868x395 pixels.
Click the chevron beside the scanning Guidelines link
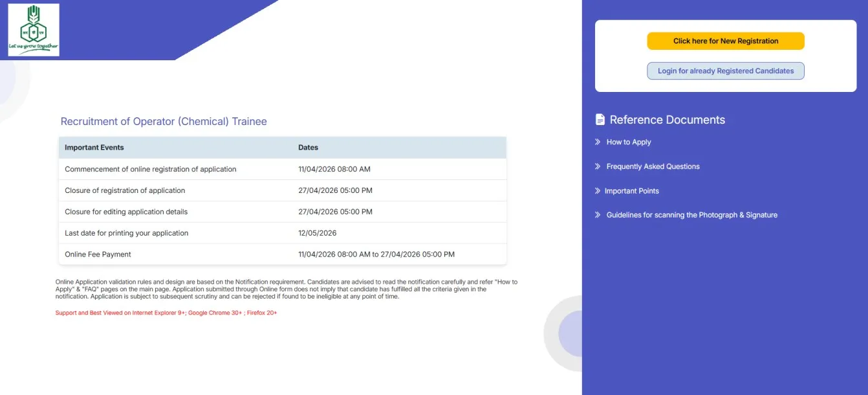pyautogui.click(x=598, y=215)
